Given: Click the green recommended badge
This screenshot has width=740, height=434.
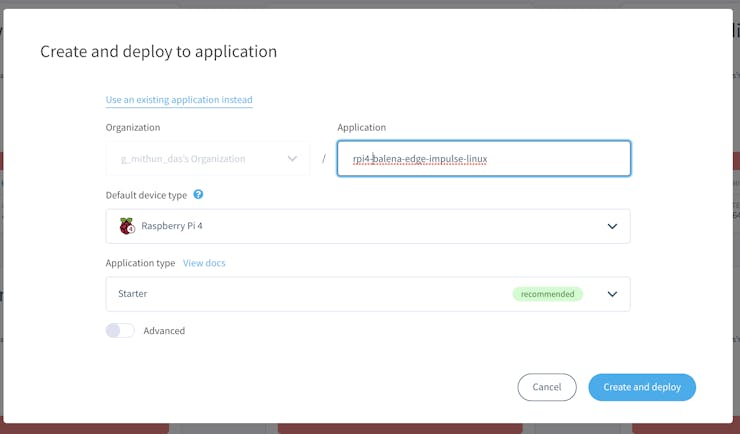Looking at the screenshot, I should coord(548,294).
